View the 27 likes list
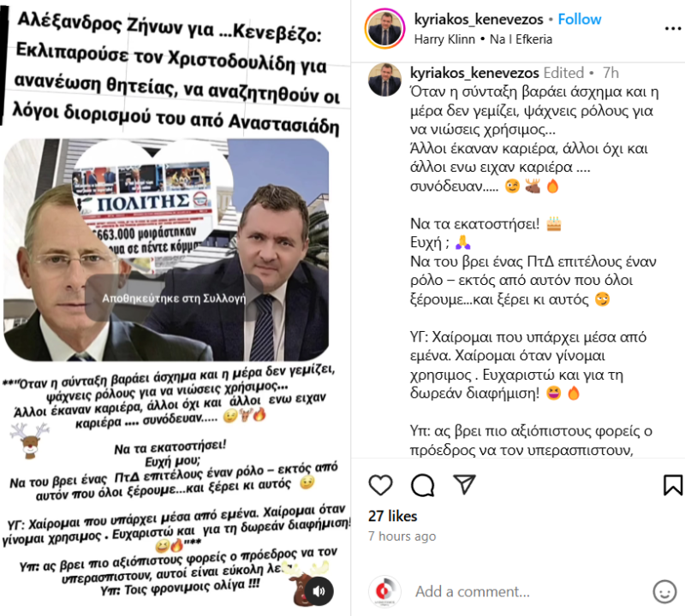The image size is (685, 616). [392, 516]
